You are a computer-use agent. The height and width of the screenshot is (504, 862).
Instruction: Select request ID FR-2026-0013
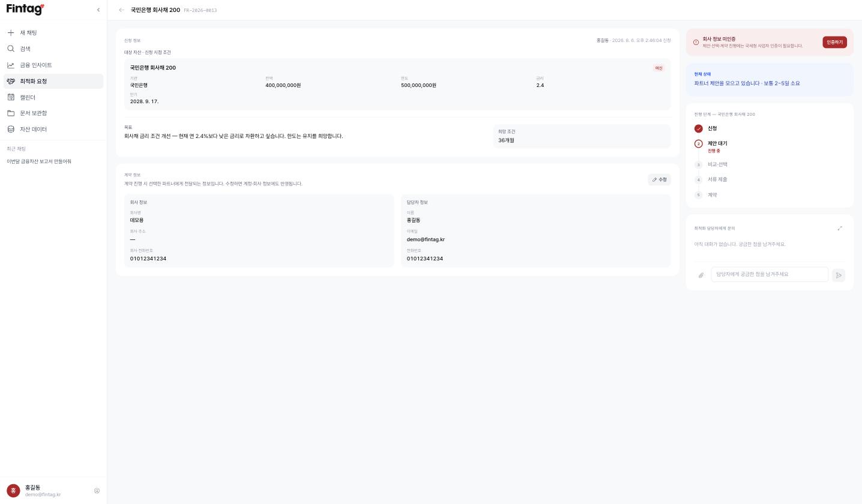(x=200, y=10)
